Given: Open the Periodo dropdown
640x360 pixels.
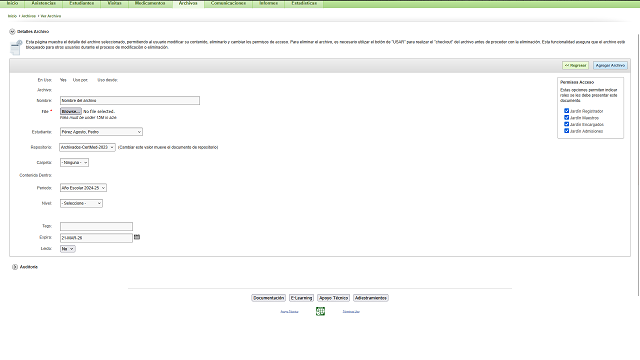Looking at the screenshot, I should 83,188.
